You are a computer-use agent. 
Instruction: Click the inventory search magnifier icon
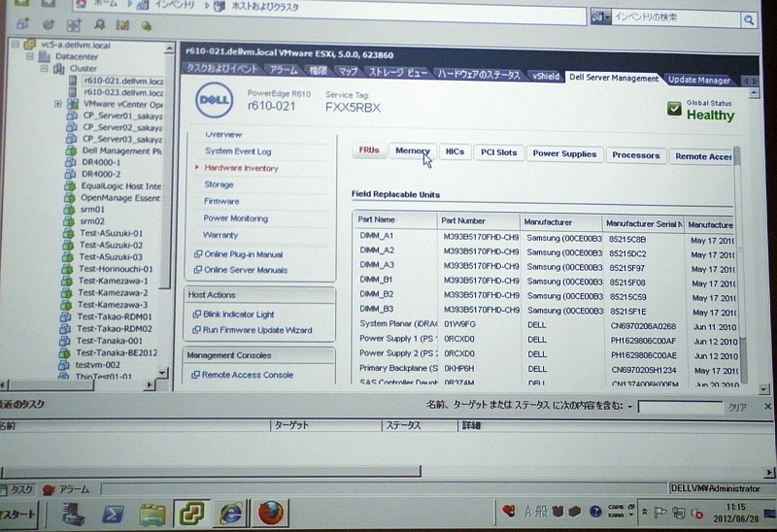[x=749, y=19]
